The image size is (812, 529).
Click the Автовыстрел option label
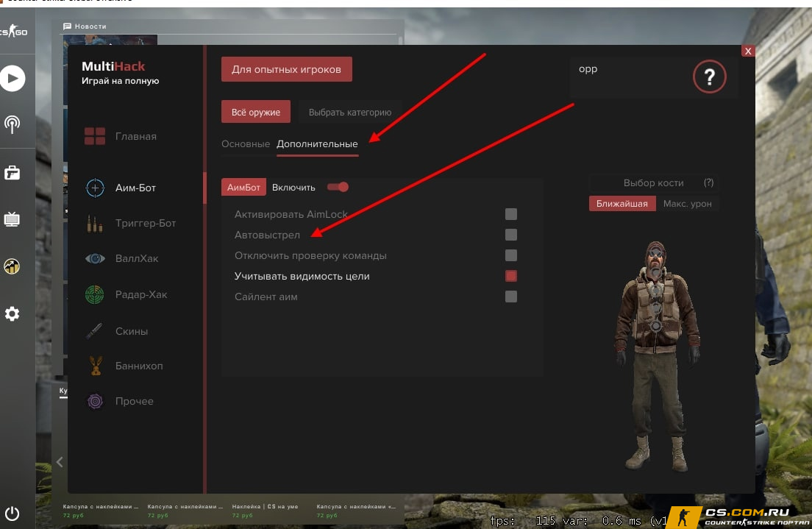(x=267, y=235)
